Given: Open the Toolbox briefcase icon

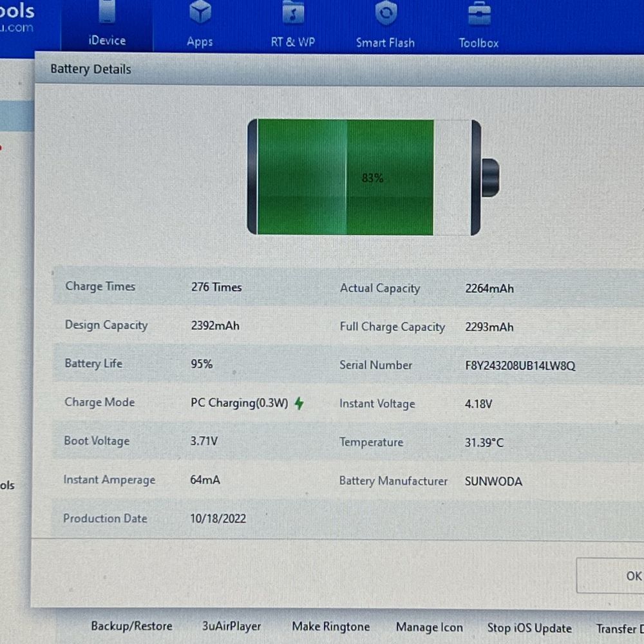Looking at the screenshot, I should pos(479,13).
